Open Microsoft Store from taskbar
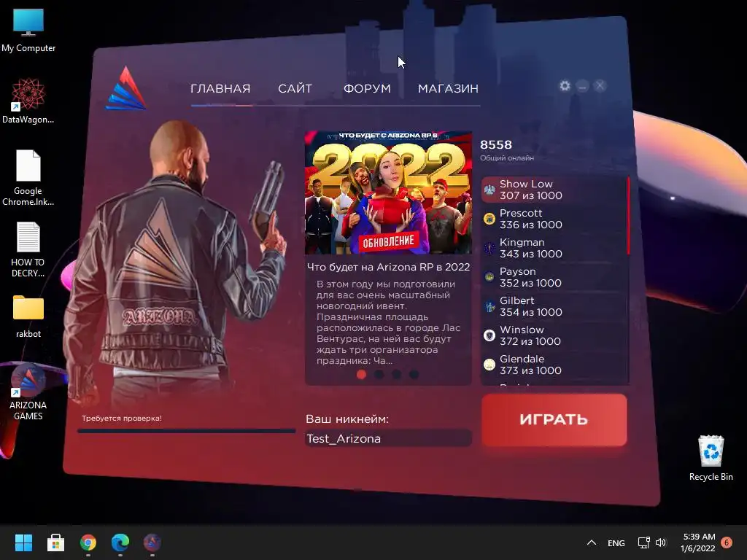747x560 pixels. click(55, 542)
